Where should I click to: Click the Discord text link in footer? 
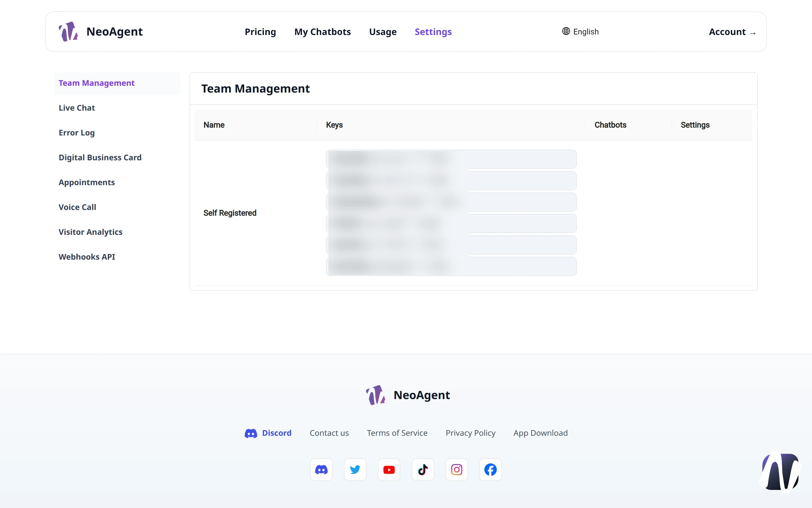pos(277,433)
